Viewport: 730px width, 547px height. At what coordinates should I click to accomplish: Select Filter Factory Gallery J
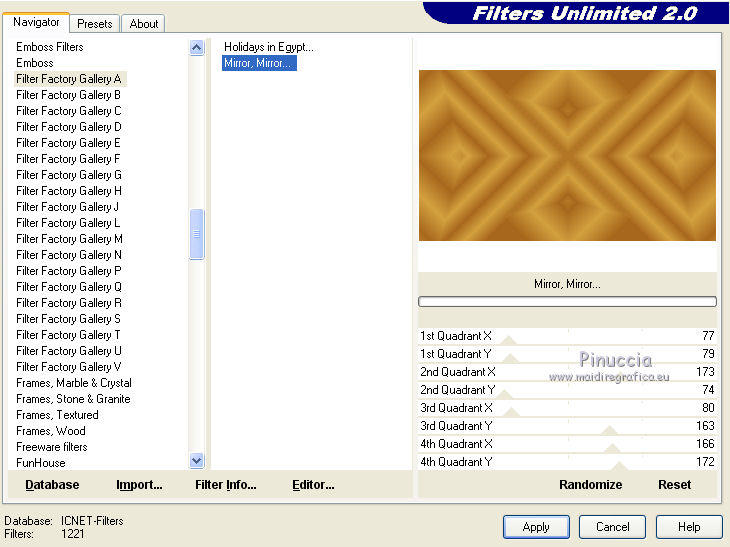tap(68, 207)
